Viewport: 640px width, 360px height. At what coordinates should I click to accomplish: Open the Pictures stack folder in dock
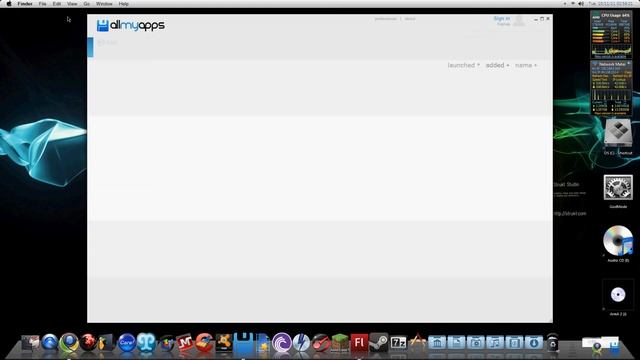point(476,342)
